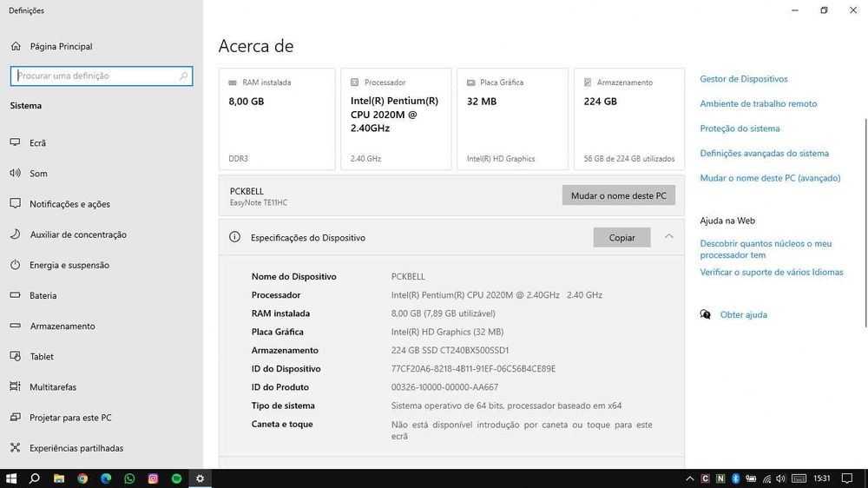Open the notification action center
Screen dimensions: 868x488
tap(847, 478)
